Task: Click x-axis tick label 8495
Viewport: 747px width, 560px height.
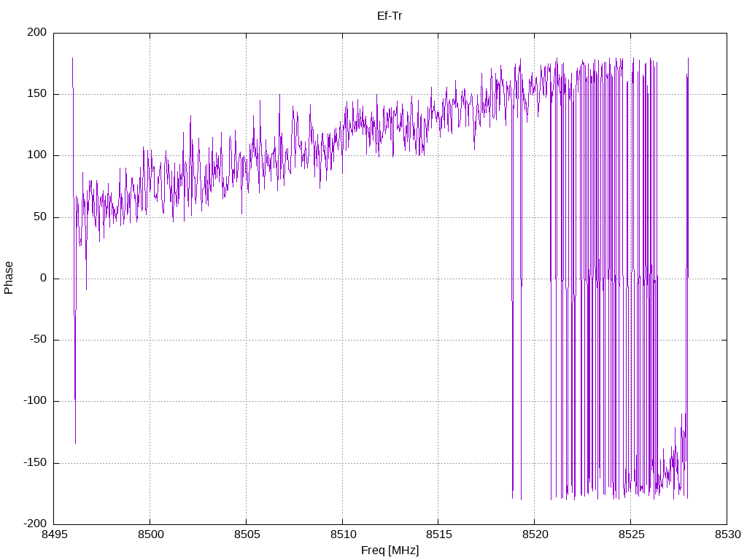Action: pyautogui.click(x=54, y=534)
